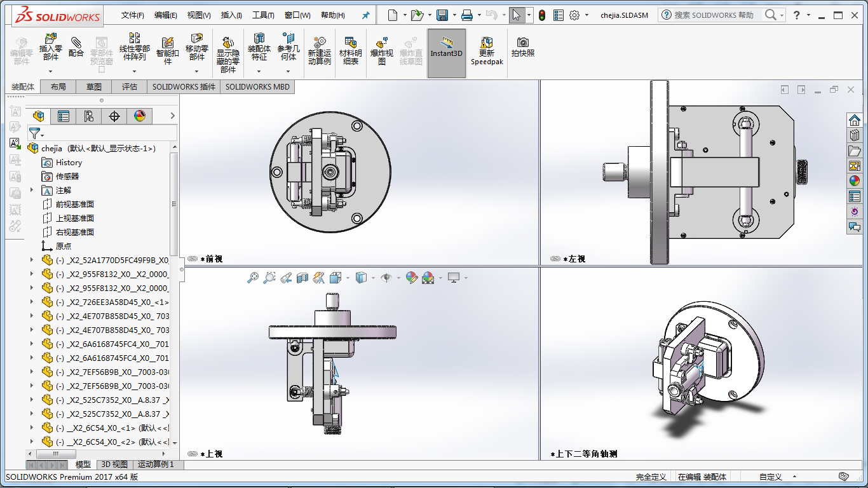The height and width of the screenshot is (488, 868).
Task: Open Design Library in right task pane
Action: point(855,135)
